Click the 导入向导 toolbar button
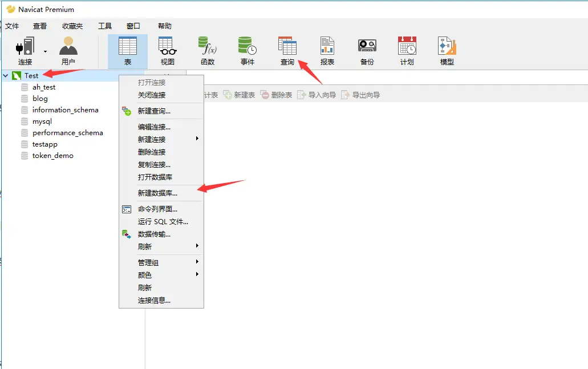This screenshot has width=588, height=369. click(x=317, y=95)
